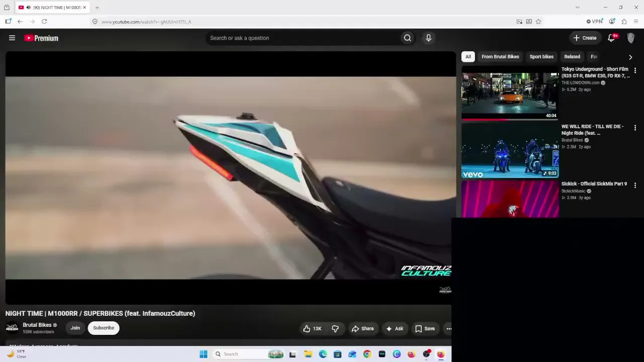Open the Brutal Bikes channel name link
This screenshot has width=644, height=362.
pos(37,325)
